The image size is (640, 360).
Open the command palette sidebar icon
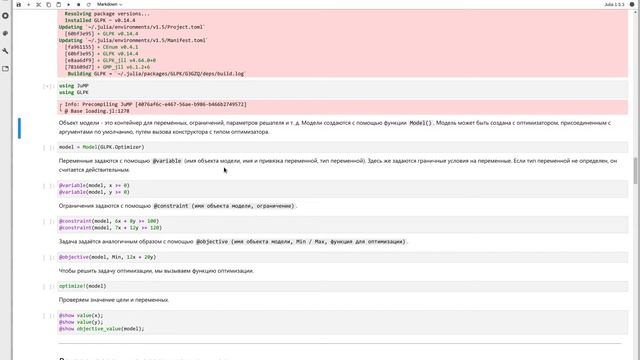[x=5, y=33]
